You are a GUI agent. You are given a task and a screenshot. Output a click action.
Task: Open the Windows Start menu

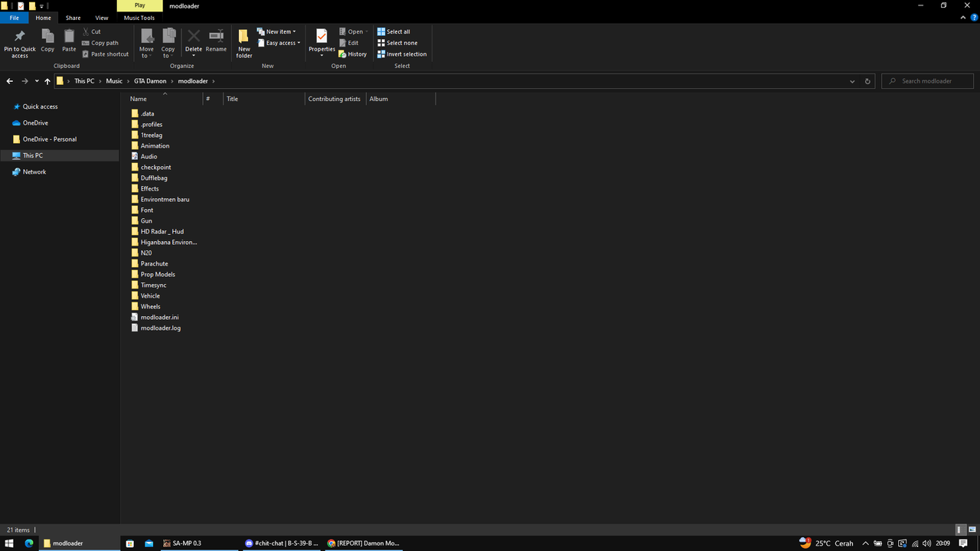pyautogui.click(x=10, y=543)
